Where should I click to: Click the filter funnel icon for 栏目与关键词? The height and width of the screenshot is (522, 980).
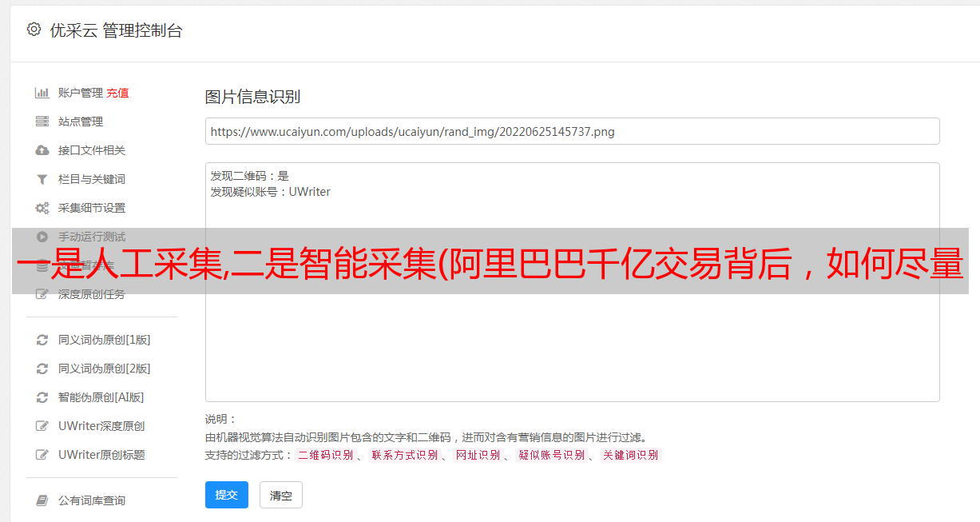(42, 179)
